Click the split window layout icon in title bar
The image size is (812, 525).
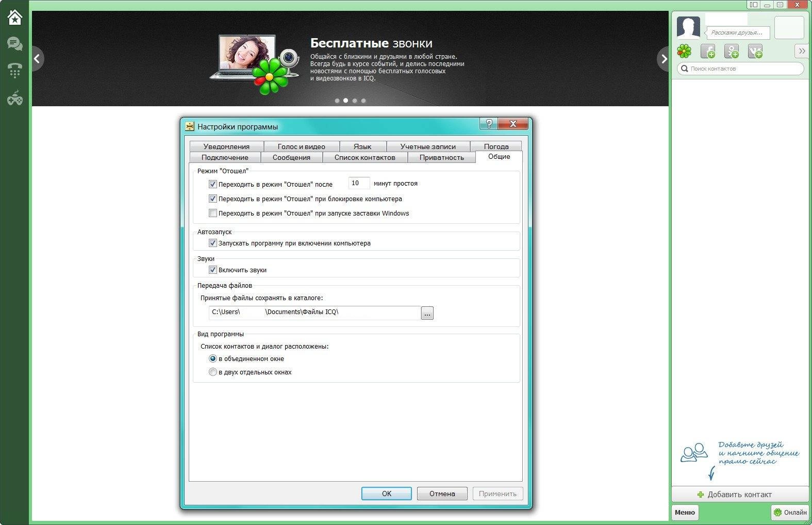coord(753,5)
